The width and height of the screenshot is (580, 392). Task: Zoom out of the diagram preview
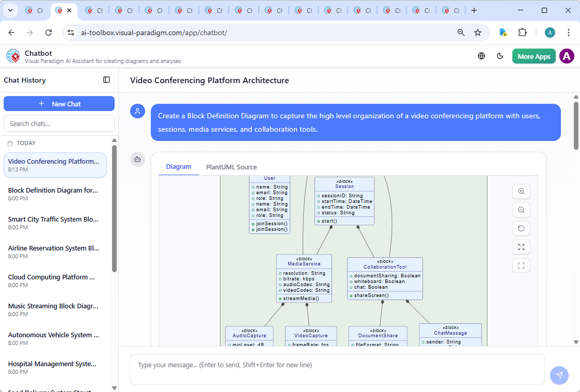tap(521, 210)
